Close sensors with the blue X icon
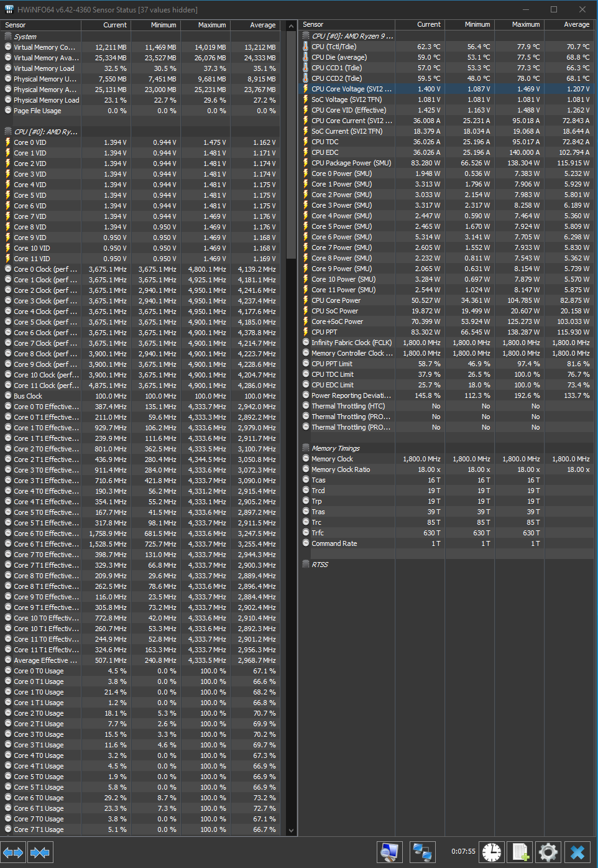This screenshot has height=868, width=598. pyautogui.click(x=577, y=852)
